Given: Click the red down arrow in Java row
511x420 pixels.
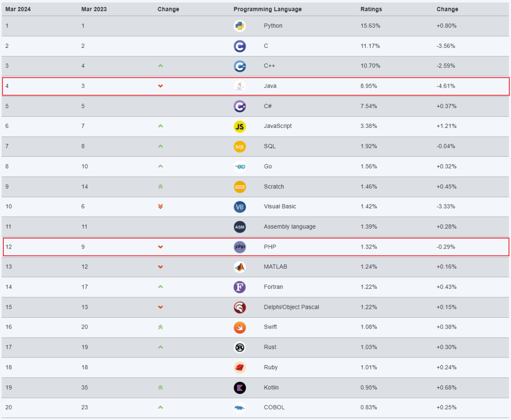Looking at the screenshot, I should click(x=160, y=86).
